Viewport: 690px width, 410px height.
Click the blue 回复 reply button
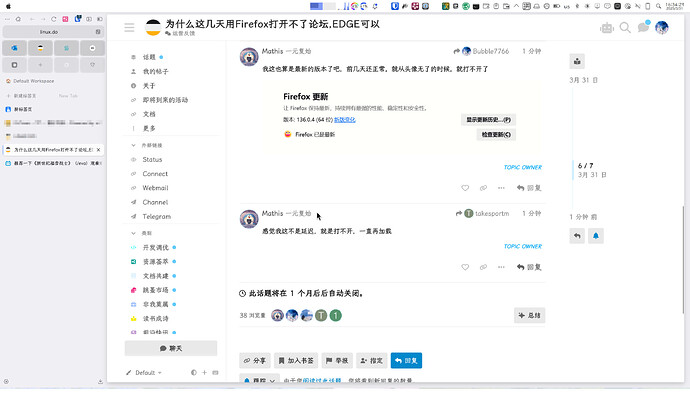tap(406, 360)
